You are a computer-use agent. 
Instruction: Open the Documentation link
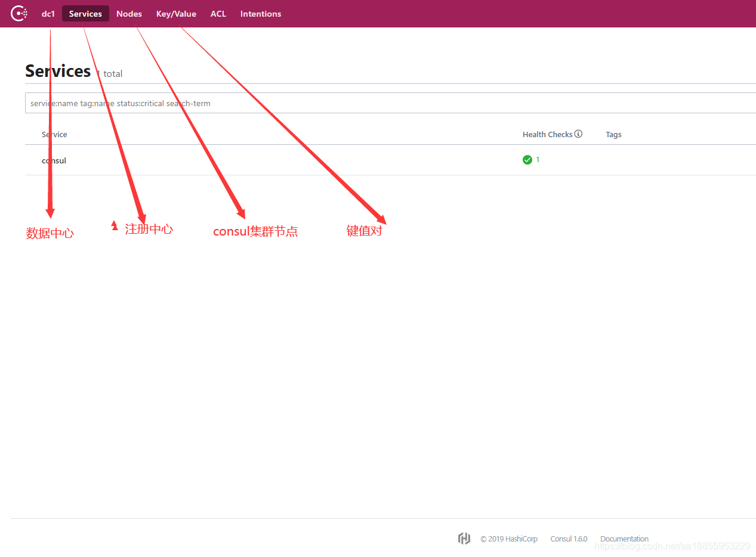point(624,539)
